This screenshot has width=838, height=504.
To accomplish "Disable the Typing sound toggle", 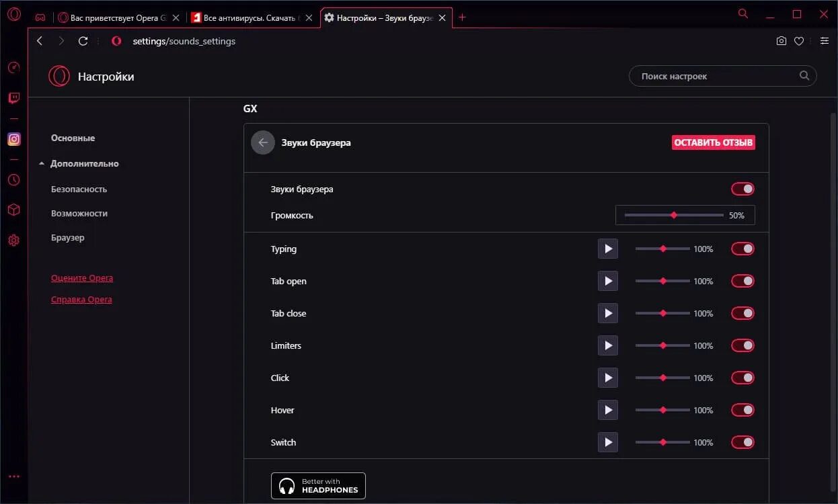I will coord(743,249).
